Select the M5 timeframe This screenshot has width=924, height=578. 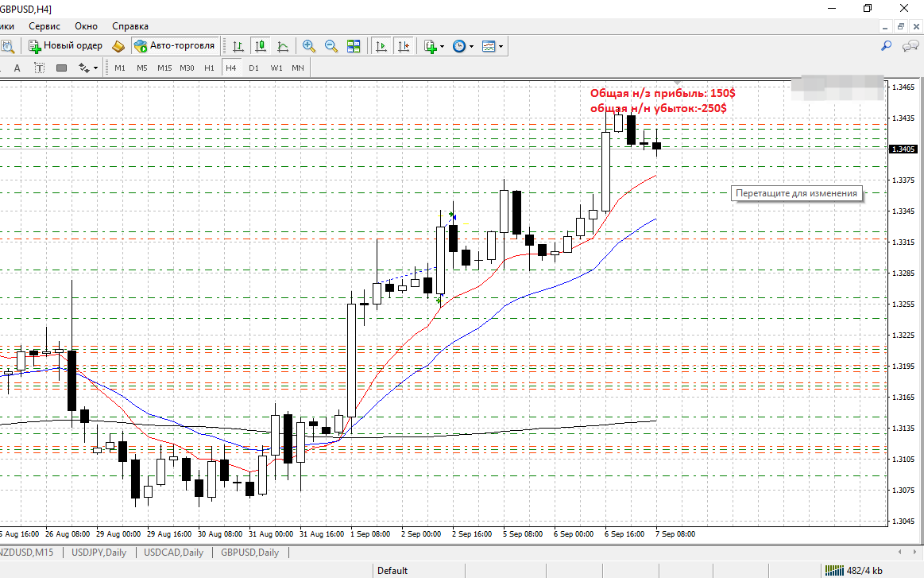pyautogui.click(x=142, y=68)
